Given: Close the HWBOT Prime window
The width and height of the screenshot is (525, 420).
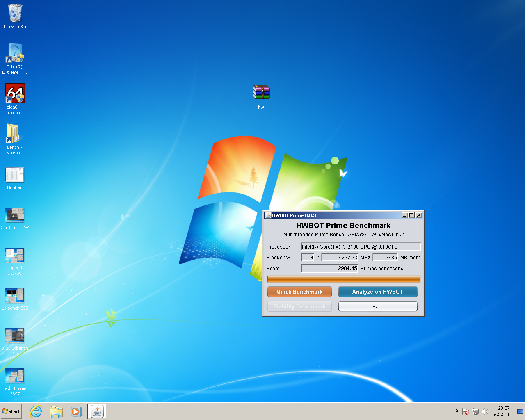Looking at the screenshot, I should tap(419, 215).
